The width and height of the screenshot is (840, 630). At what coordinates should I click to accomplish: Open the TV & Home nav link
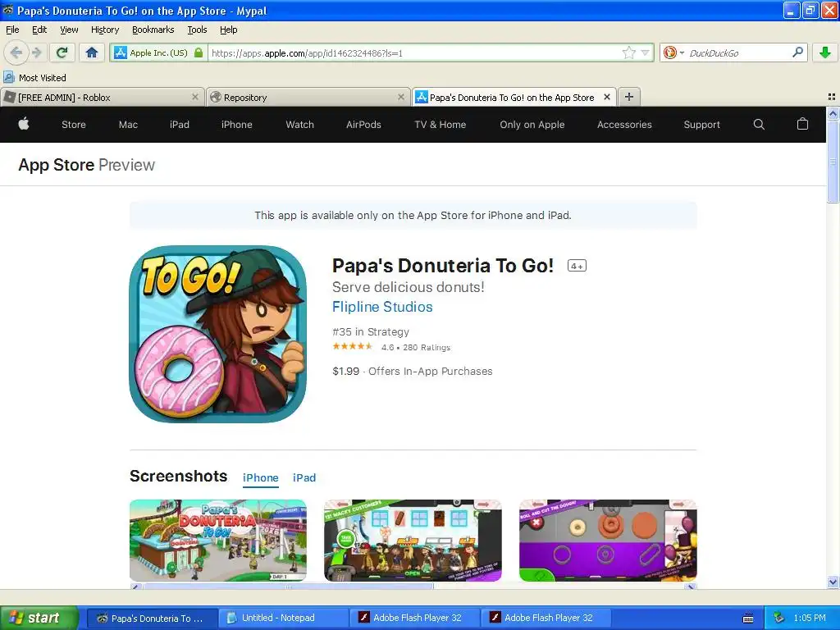[440, 125]
